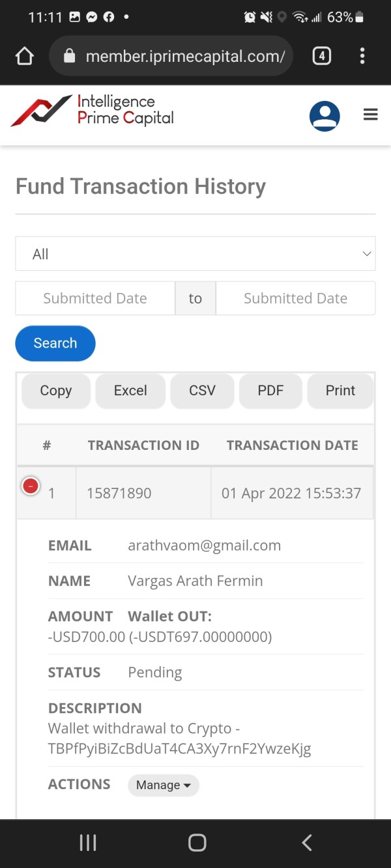391x868 pixels.
Task: Open the browser tab switcher showing 4
Action: pos(321,56)
